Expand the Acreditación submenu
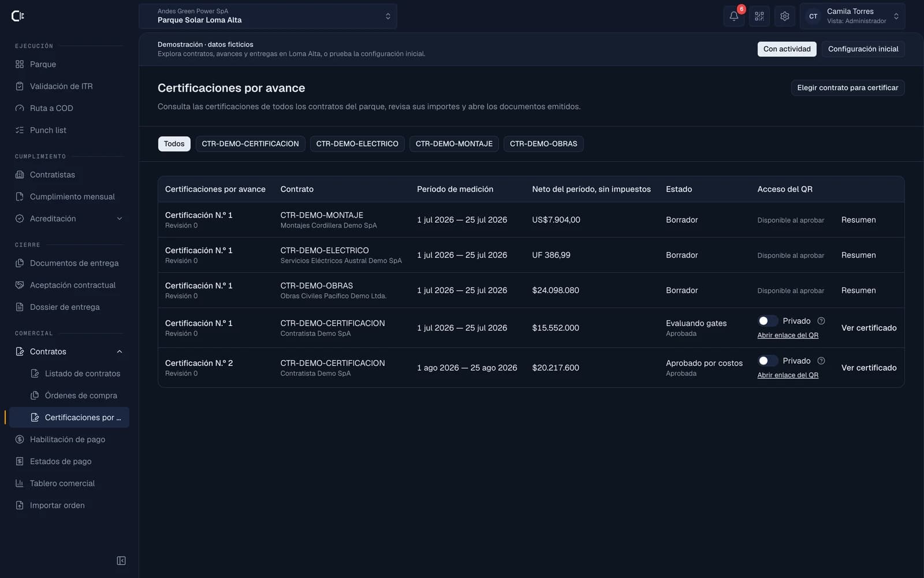924x578 pixels. point(120,218)
